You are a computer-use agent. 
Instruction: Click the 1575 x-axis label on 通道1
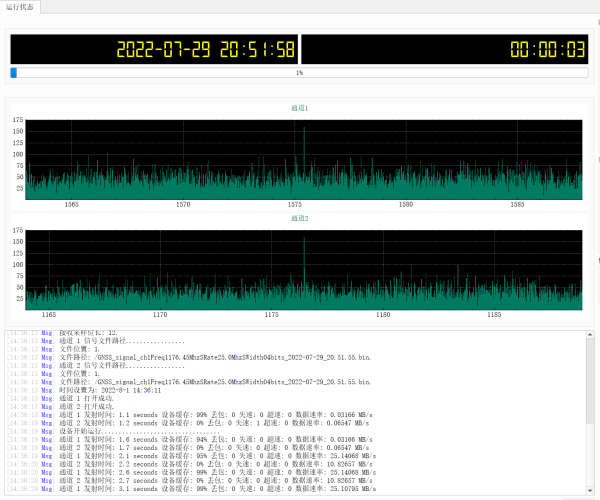click(295, 204)
